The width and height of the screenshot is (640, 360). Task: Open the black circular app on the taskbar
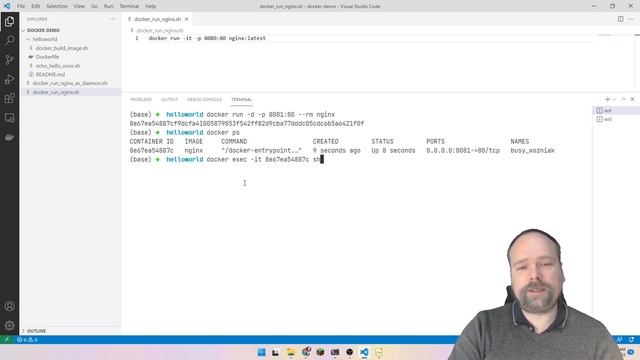pyautogui.click(x=349, y=352)
